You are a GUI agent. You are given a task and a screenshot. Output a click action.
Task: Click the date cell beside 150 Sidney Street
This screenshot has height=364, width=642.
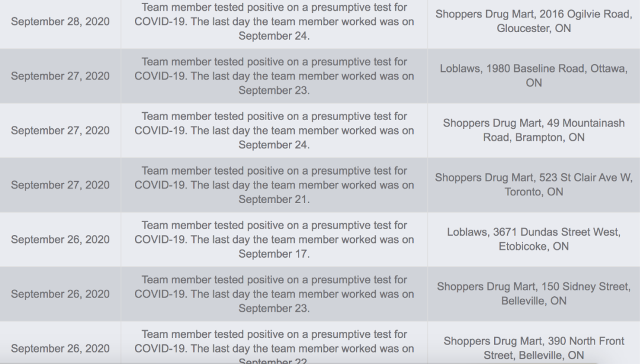click(x=60, y=294)
